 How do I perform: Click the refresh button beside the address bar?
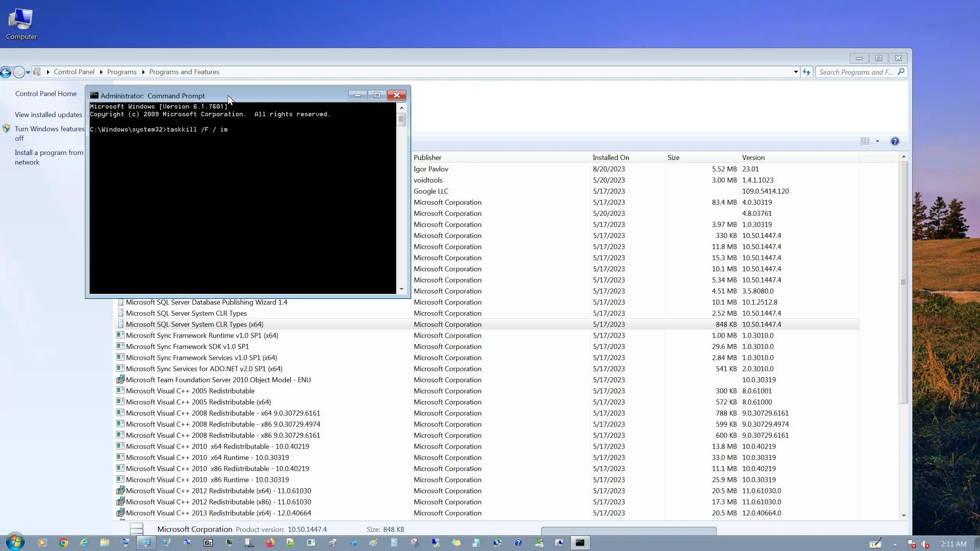[x=807, y=72]
